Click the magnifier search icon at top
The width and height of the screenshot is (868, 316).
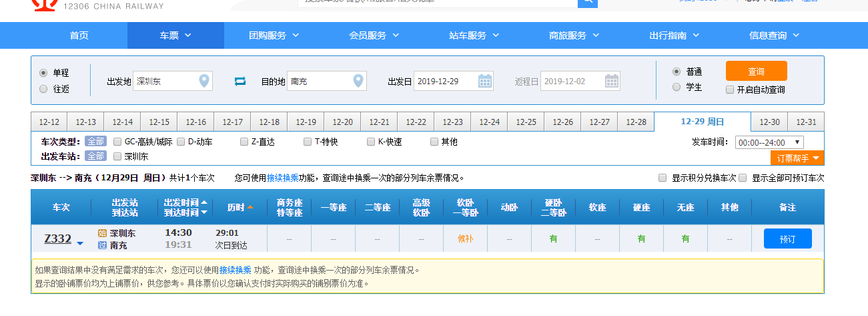pyautogui.click(x=587, y=2)
